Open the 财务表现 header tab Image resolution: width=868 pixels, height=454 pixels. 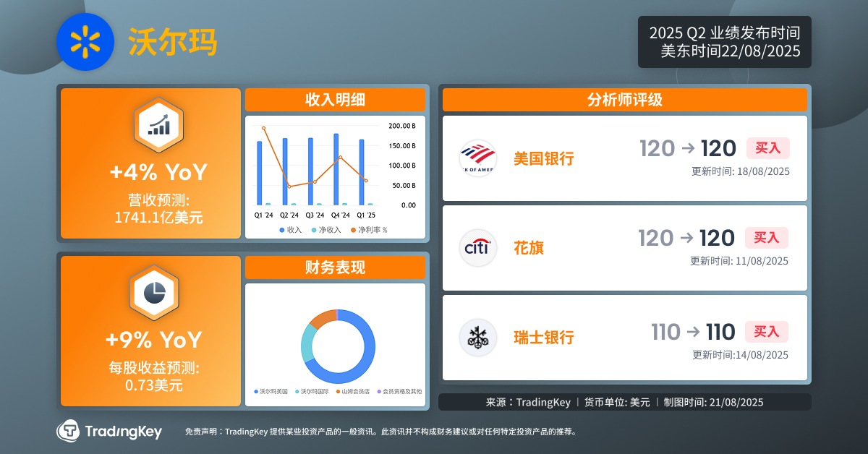[335, 267]
